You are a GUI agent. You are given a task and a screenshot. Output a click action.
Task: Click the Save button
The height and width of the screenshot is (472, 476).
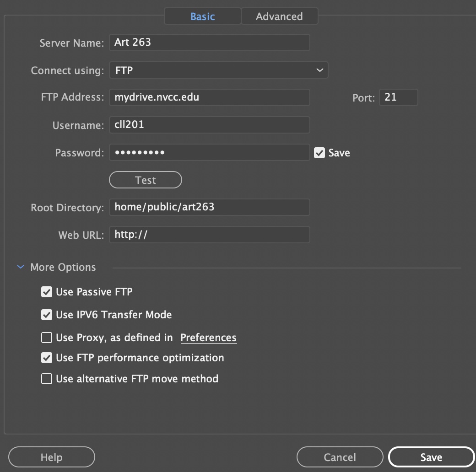(431, 457)
